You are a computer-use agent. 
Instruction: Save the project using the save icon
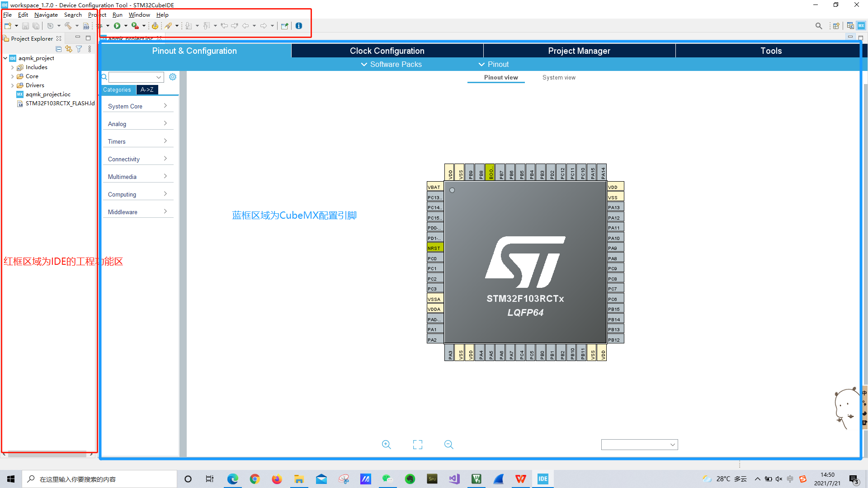coord(25,26)
